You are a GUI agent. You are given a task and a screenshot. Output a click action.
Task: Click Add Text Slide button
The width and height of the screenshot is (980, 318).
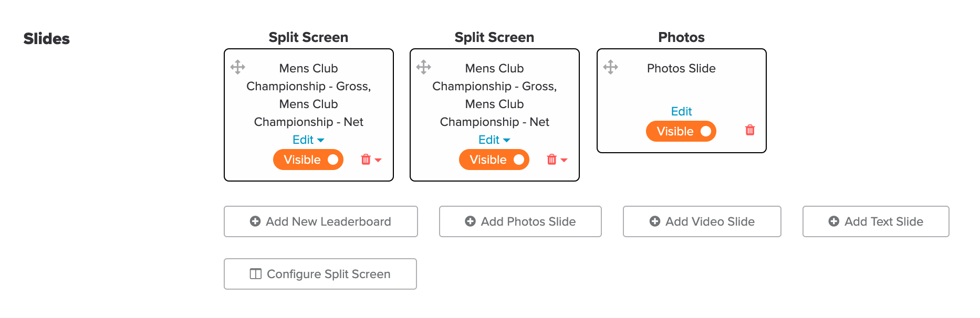click(876, 221)
